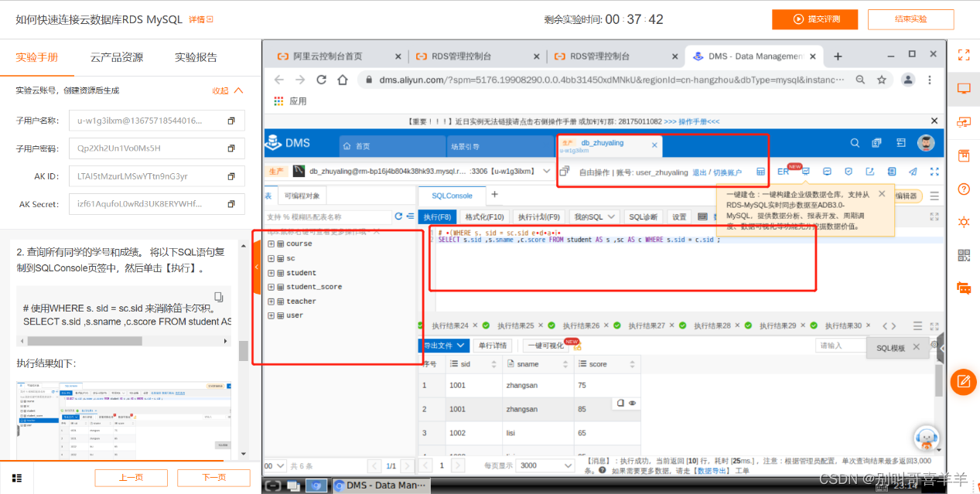Viewport: 980px width, 494px height.
Task: Click the SQL诊断 button
Action: tap(644, 217)
